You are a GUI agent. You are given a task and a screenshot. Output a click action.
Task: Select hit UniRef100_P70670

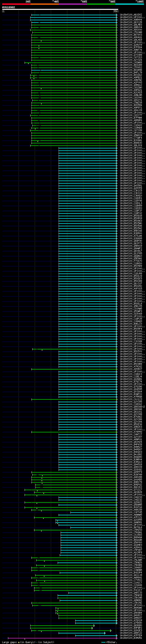131,261
